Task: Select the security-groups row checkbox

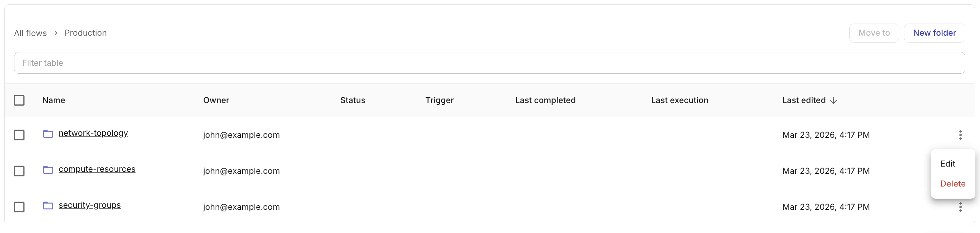Action: tap(19, 207)
